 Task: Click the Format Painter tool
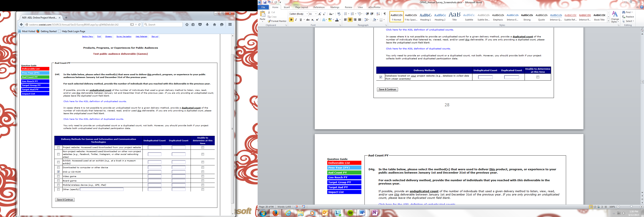click(277, 21)
